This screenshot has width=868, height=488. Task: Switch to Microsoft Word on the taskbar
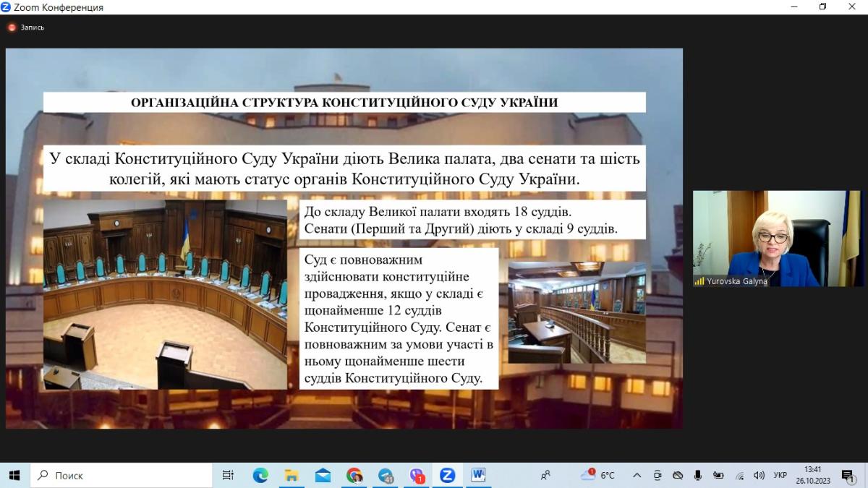pos(478,475)
